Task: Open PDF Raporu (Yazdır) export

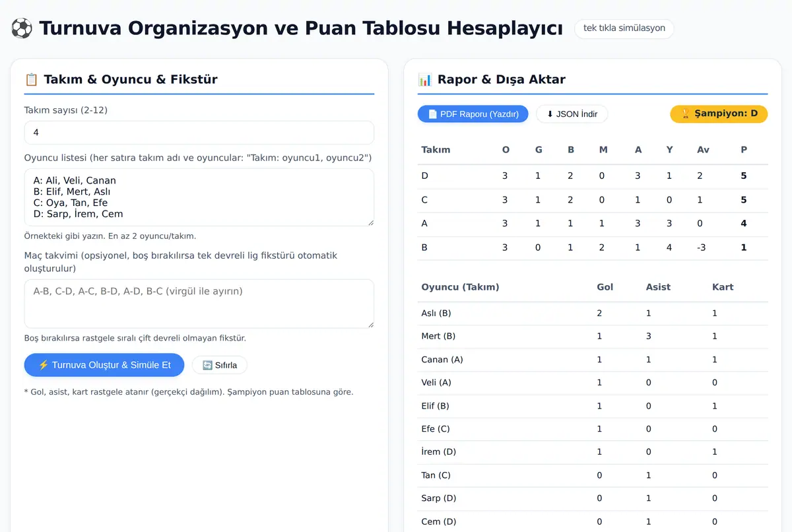Action: [x=473, y=114]
